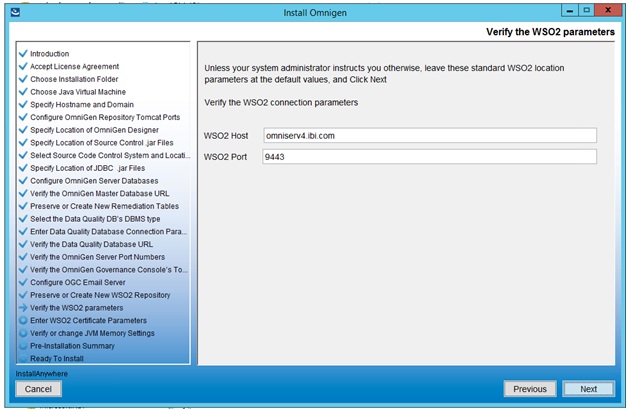Click checkmark beside Select the Data Quality DB's DBMS
Screen dimensions: 628x411
tap(23, 219)
